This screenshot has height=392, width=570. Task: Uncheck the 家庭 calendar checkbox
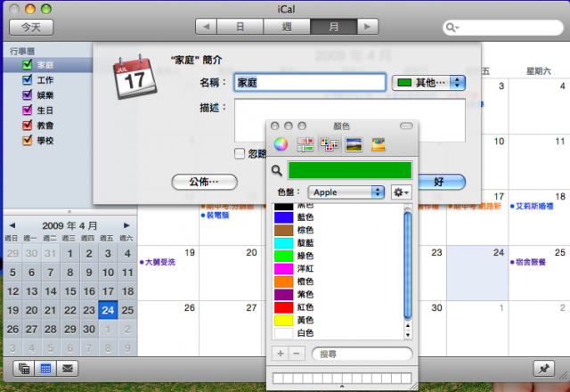pos(28,65)
